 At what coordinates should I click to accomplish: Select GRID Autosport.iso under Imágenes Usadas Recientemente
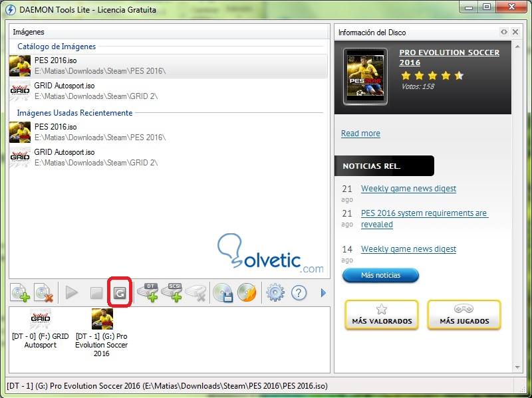[x=168, y=157]
